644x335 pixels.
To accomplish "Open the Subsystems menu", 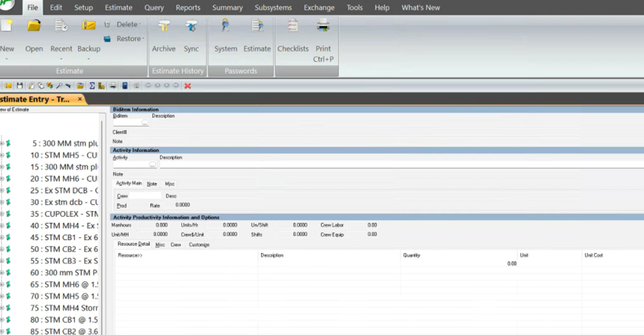I will (x=273, y=7).
